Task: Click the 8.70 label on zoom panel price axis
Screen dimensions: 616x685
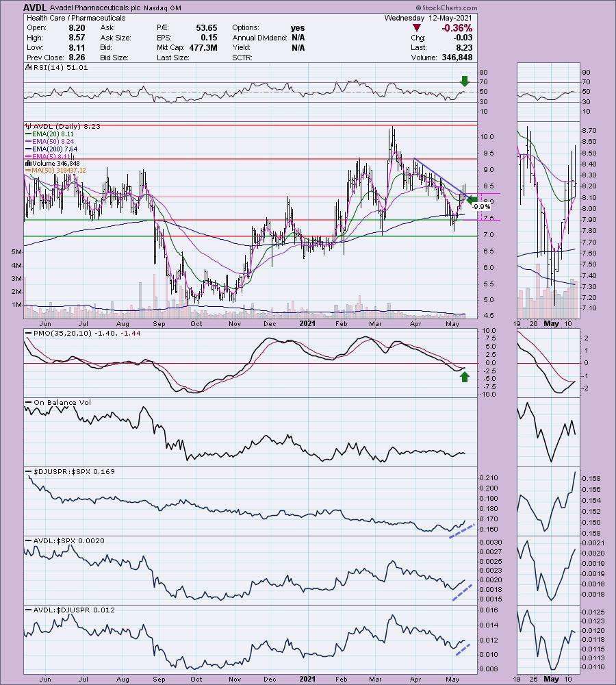Action: [589, 131]
